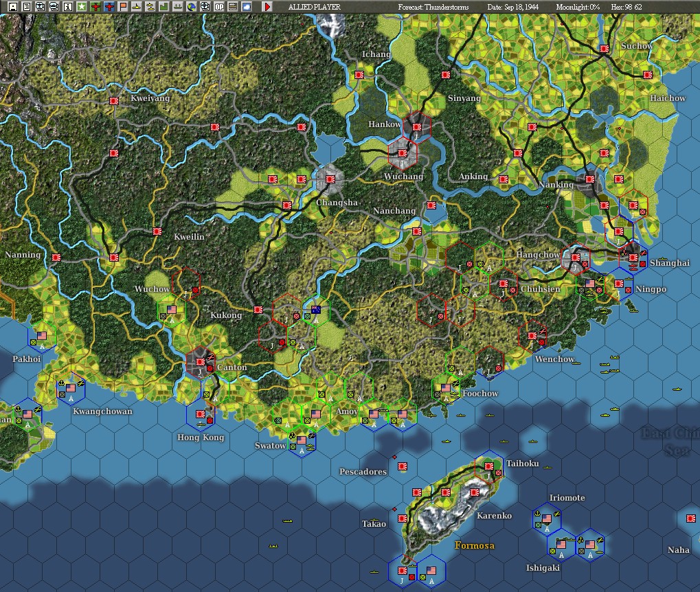Open the OP operations toolbar button
The width and height of the screenshot is (700, 592).
coord(219,7)
